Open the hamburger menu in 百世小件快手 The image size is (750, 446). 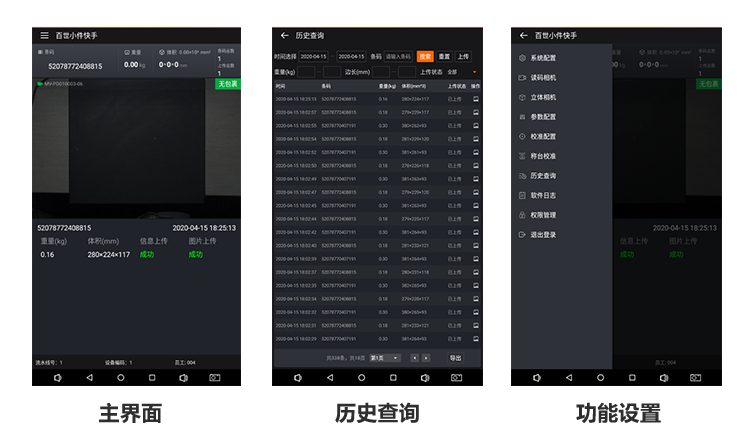pyautogui.click(x=44, y=35)
